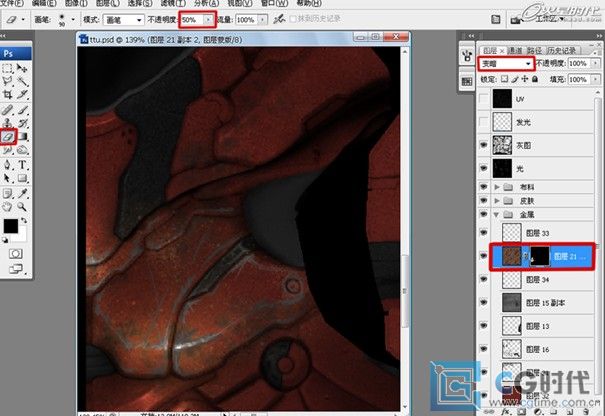Select the Rectangle shape tool
The width and height of the screenshot is (605, 416).
pos(22,178)
